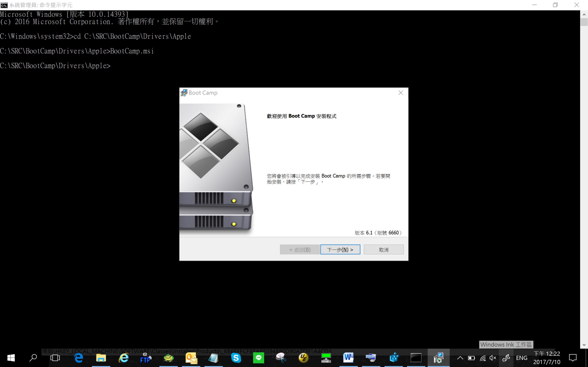Image resolution: width=588 pixels, height=367 pixels.
Task: Open the Windows Start menu
Action: tap(11, 358)
